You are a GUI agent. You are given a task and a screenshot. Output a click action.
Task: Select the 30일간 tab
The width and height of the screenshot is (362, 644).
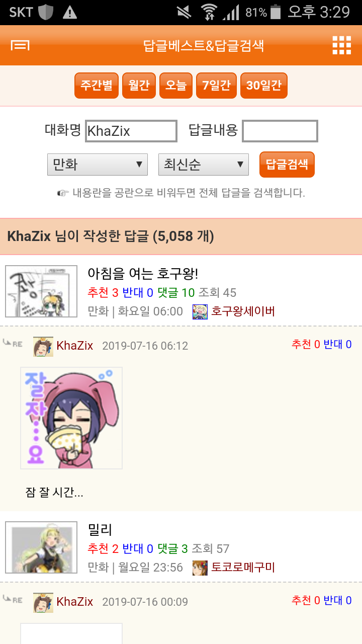point(264,86)
